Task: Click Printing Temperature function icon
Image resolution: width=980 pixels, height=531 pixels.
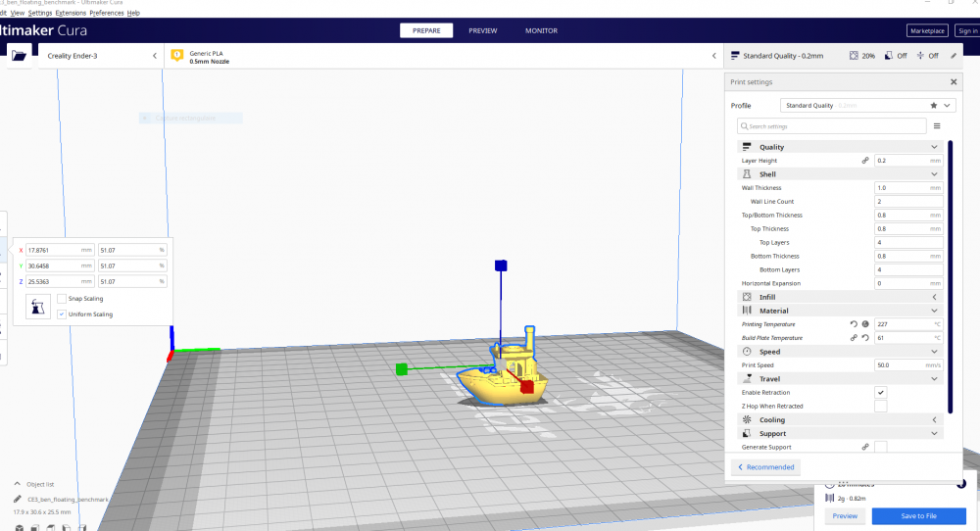Action: (865, 324)
